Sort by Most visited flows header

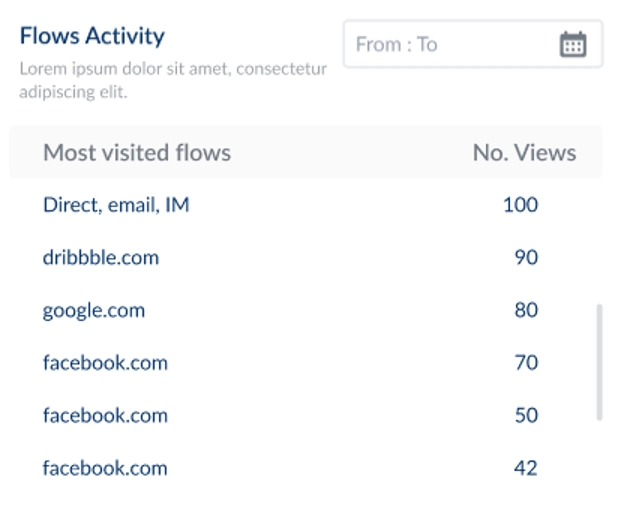[137, 153]
